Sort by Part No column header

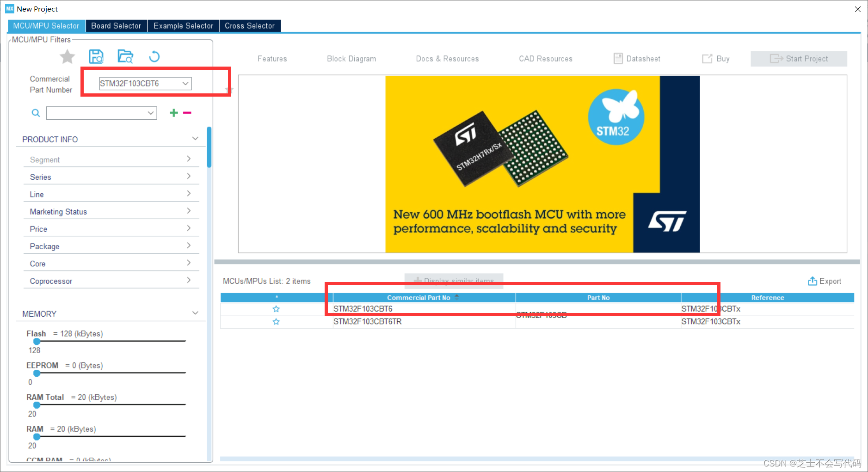598,298
